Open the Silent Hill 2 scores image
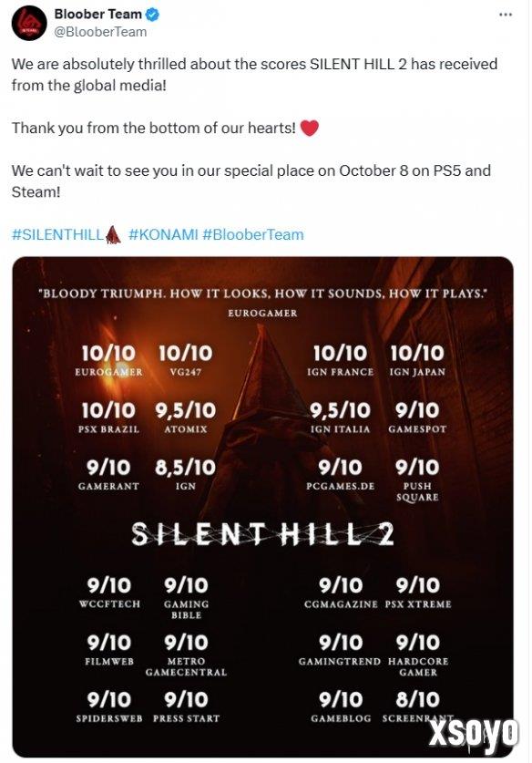The width and height of the screenshot is (532, 763). point(262,507)
